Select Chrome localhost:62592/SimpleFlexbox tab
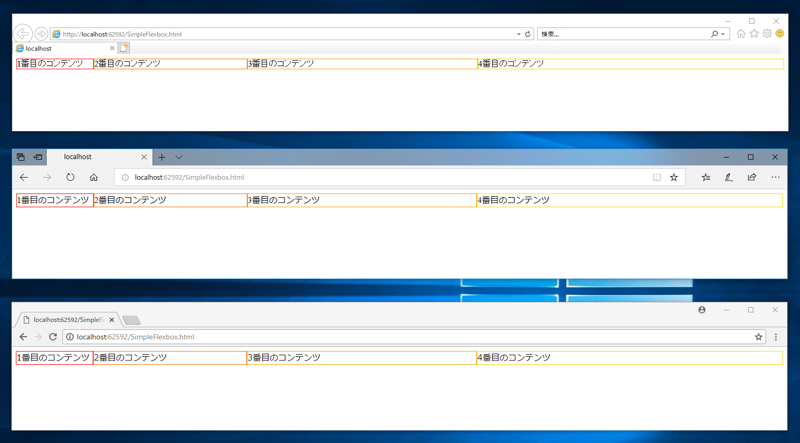800x443 pixels. pos(69,319)
